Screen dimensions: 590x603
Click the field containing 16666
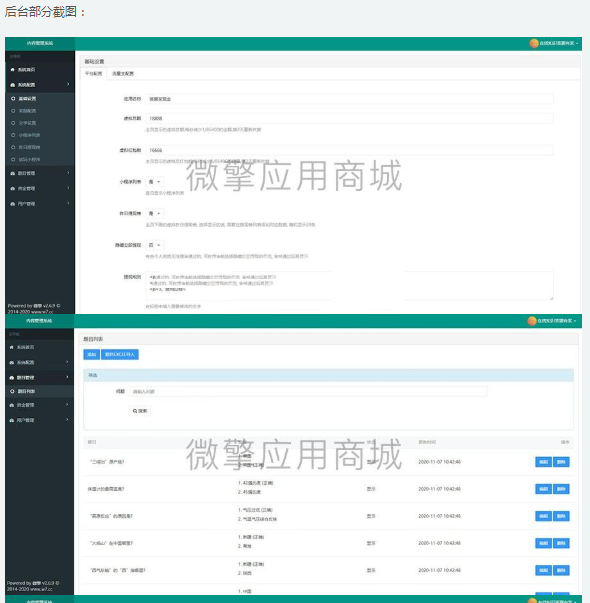349,150
